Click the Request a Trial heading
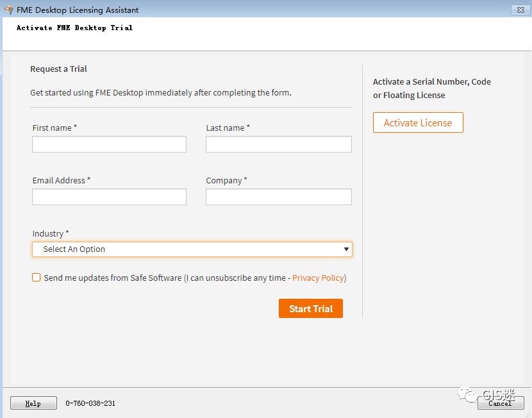The width and height of the screenshot is (532, 418). coord(58,69)
